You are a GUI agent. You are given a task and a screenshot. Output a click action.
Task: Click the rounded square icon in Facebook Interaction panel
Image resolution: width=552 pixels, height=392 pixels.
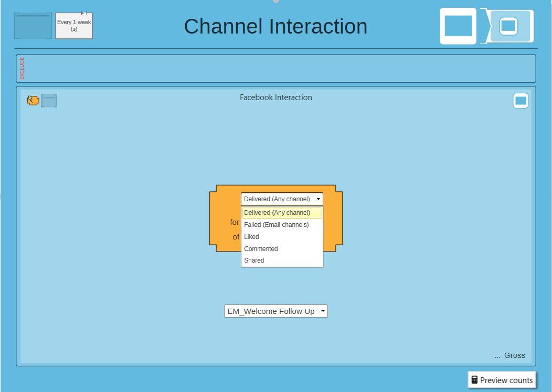[521, 101]
